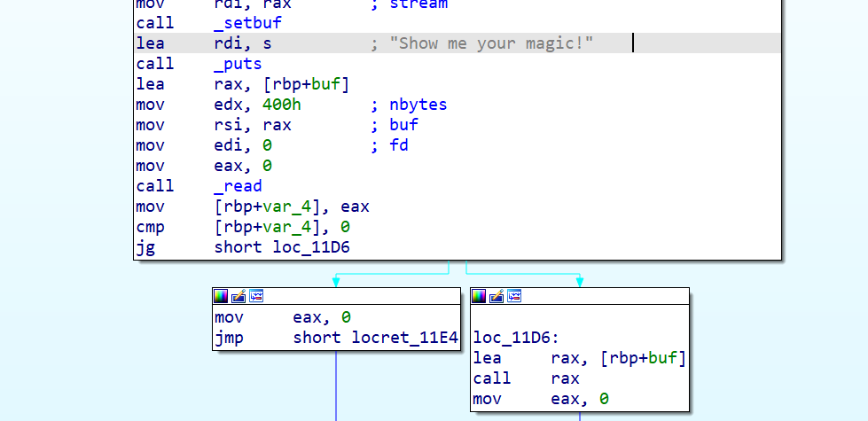The image size is (868, 421).
Task: Click the nbytes comment
Action: [418, 105]
